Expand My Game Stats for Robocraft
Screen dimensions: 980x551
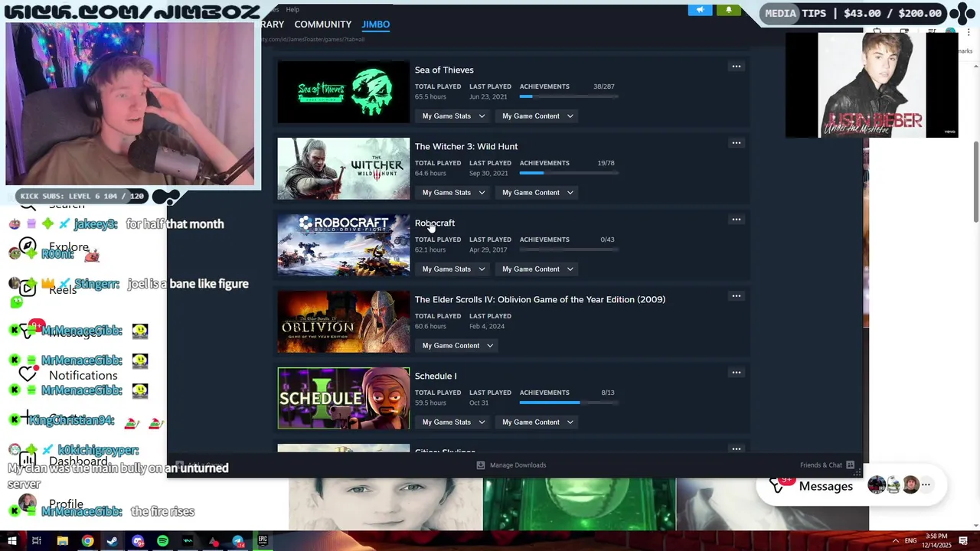pos(453,269)
